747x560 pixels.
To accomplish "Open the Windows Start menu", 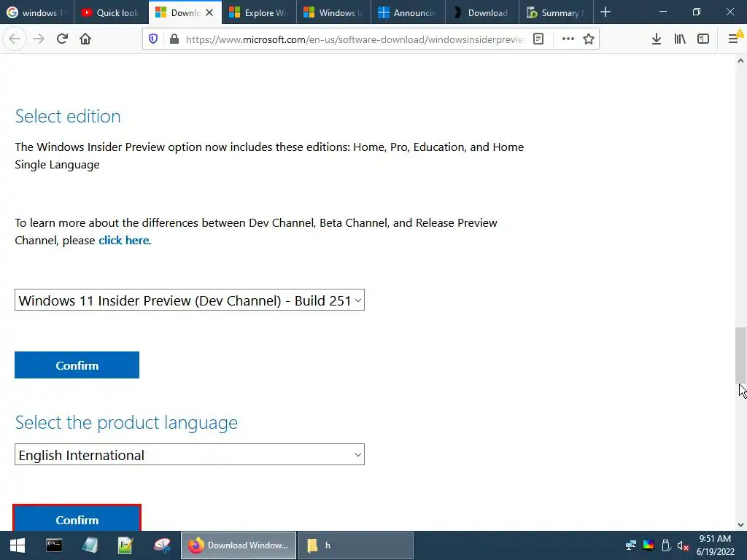I will click(x=18, y=545).
